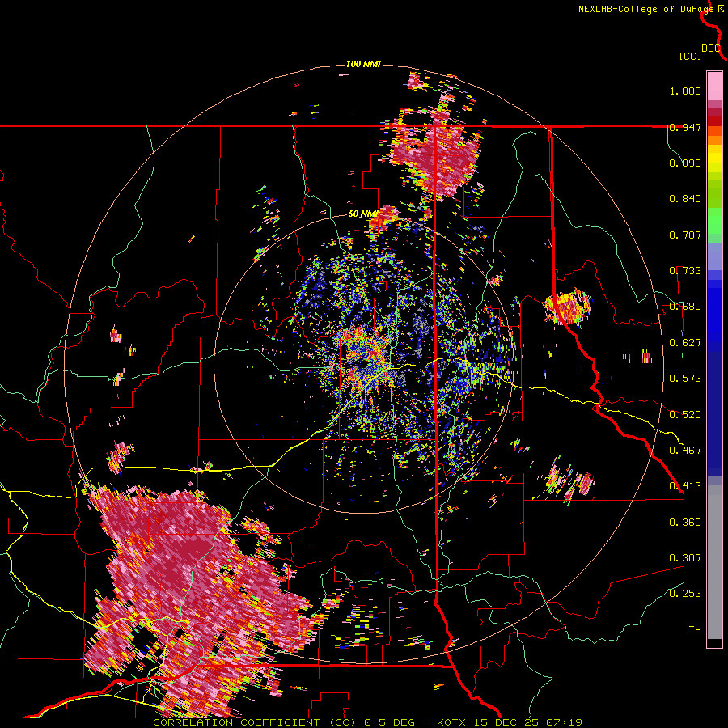Click the 0.5 DEG elevation text
This screenshot has height=728, width=728.
point(390,722)
